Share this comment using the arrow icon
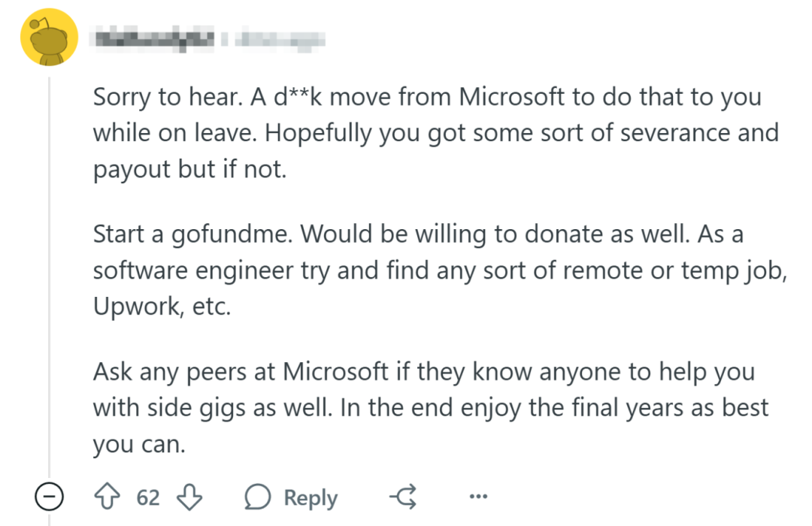Screen dimensions: 812x526 [x=404, y=497]
